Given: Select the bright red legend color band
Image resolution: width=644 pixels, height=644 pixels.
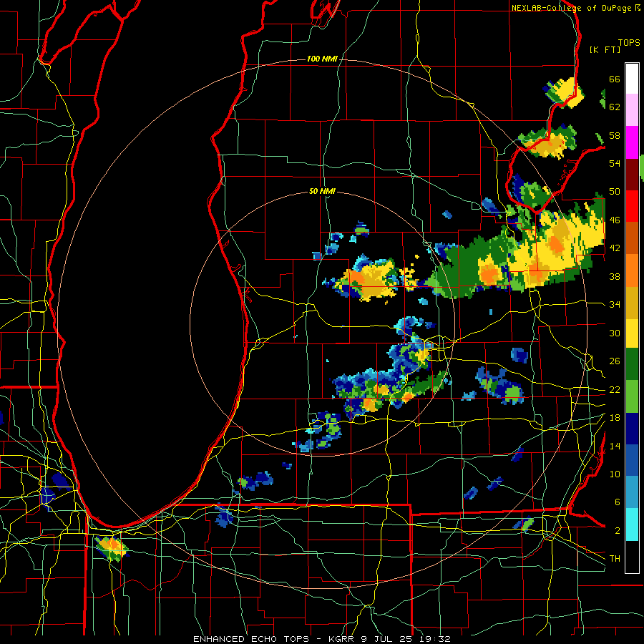Looking at the screenshot, I should click(x=632, y=206).
